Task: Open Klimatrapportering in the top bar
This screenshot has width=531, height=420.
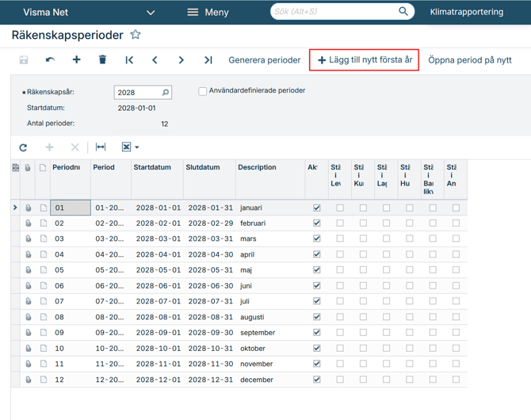Action: click(x=466, y=13)
